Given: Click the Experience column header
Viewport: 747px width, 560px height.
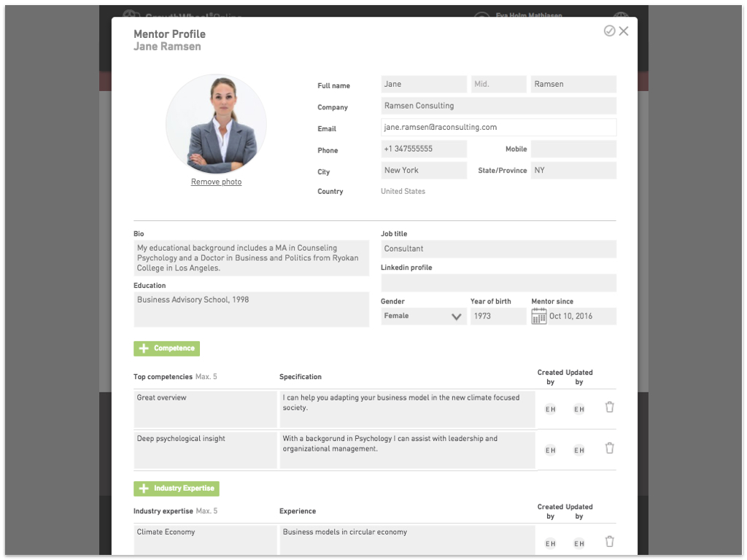Looking at the screenshot, I should tap(298, 511).
